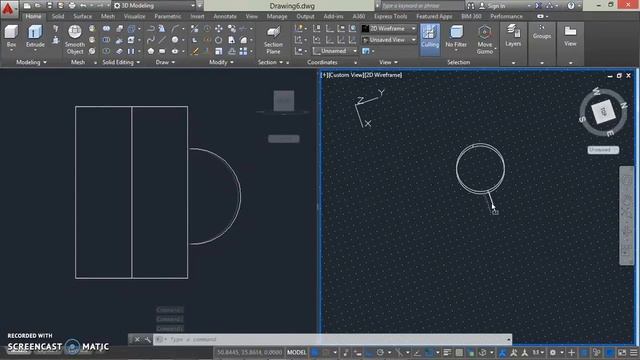This screenshot has width=640, height=360.
Task: Select the Box solid tool
Action: click(x=11, y=37)
